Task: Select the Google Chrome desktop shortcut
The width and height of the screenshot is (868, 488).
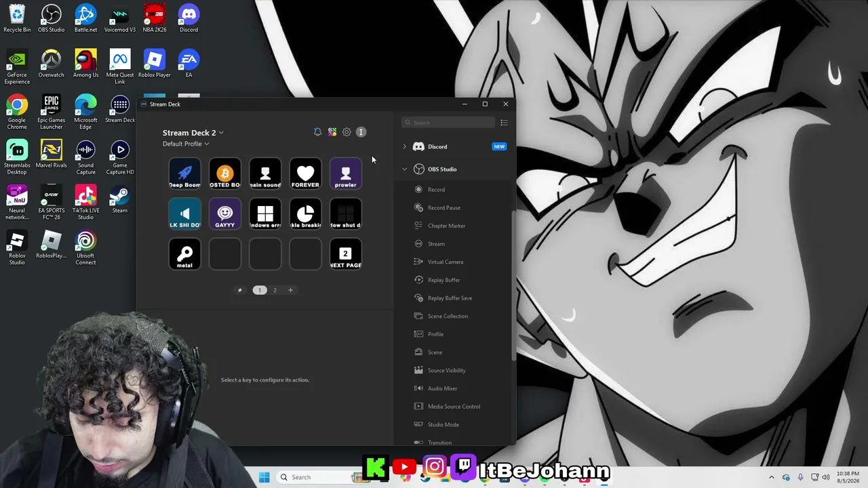Action: (17, 113)
